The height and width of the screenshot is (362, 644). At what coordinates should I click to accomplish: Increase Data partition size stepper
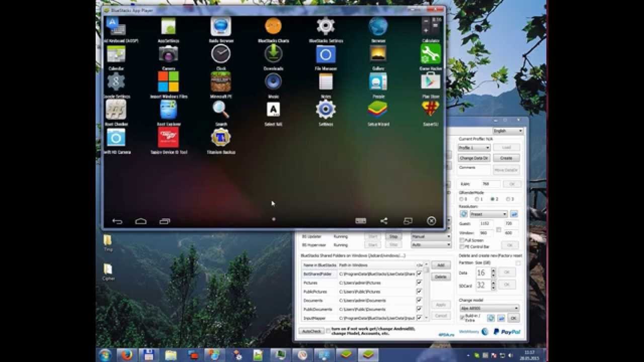click(x=493, y=270)
